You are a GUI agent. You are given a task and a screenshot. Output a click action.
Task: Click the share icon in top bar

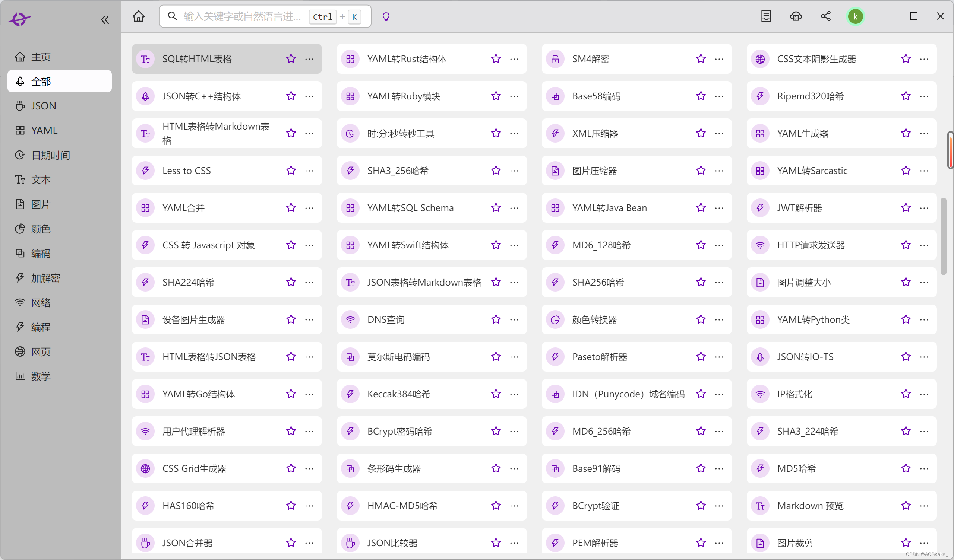pyautogui.click(x=826, y=16)
